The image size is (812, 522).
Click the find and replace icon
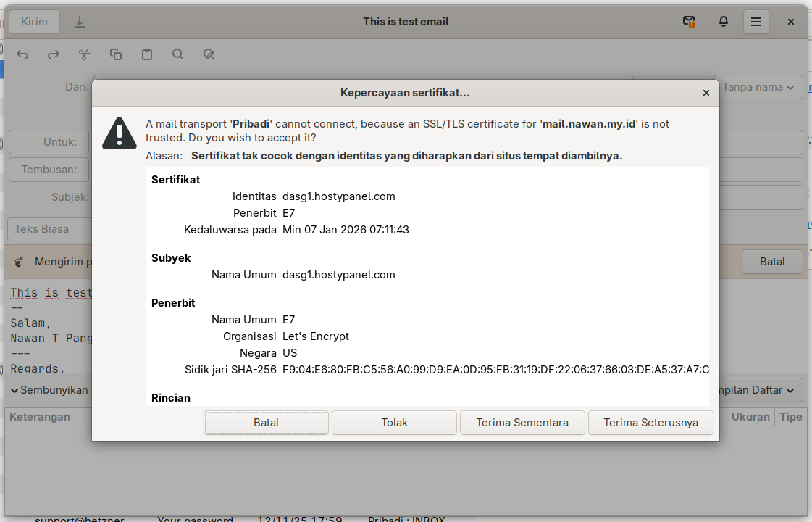click(x=209, y=54)
